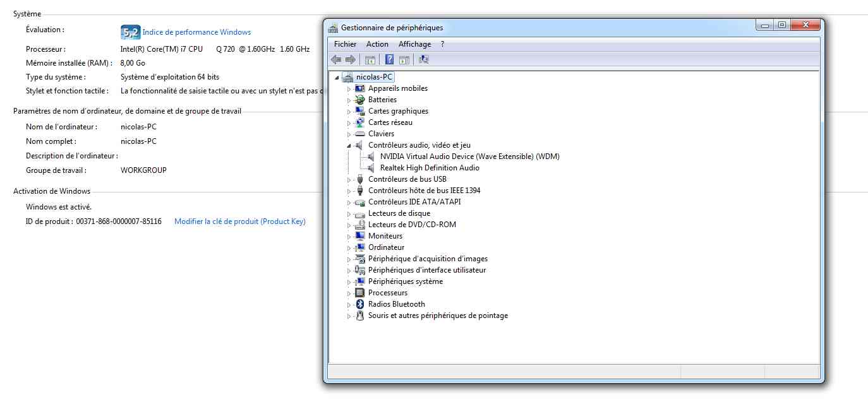Open Help via the blue question mark icon

(x=389, y=60)
